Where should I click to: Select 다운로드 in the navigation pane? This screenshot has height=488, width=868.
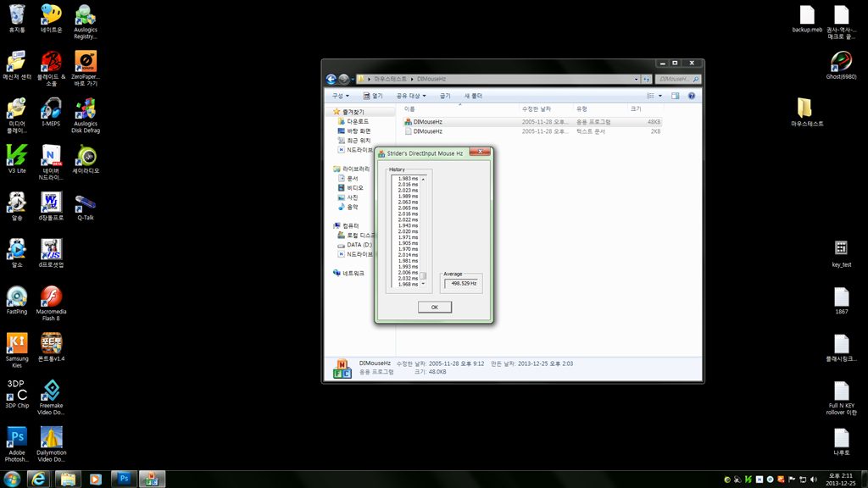pyautogui.click(x=353, y=121)
